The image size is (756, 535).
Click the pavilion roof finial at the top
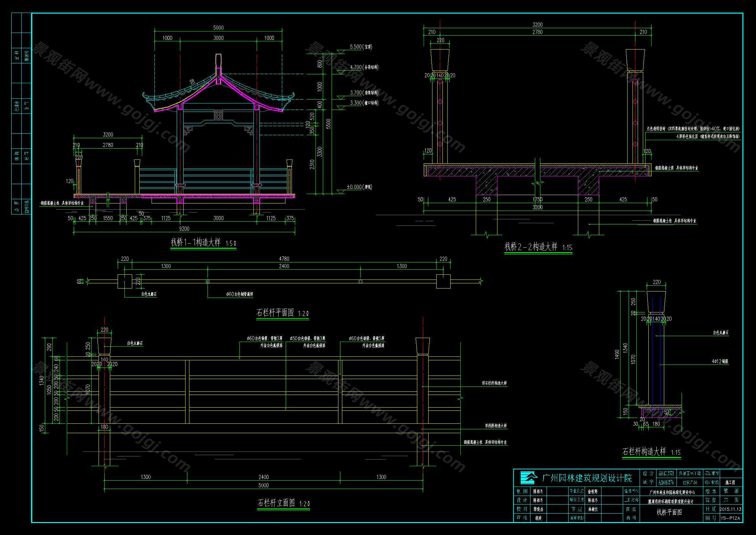click(218, 61)
